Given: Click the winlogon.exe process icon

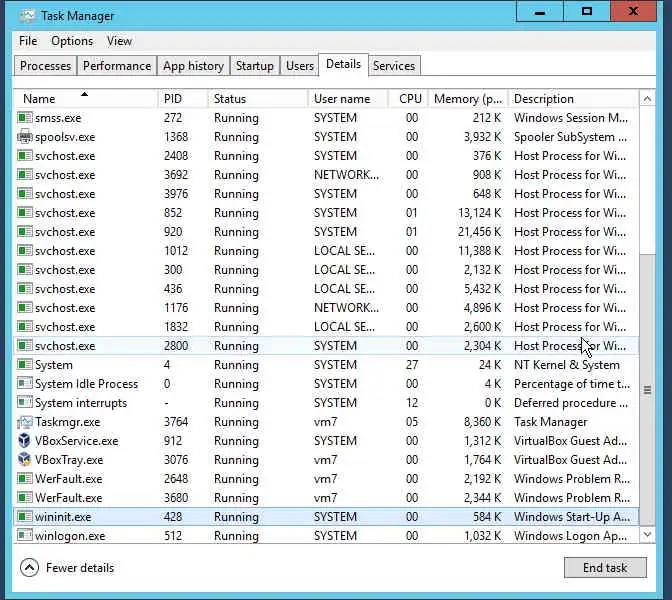Looking at the screenshot, I should pos(25,535).
